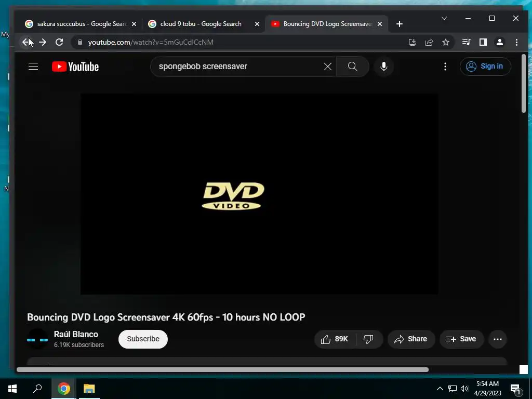Show hidden system tray icons
532x399 pixels.
[x=440, y=389]
